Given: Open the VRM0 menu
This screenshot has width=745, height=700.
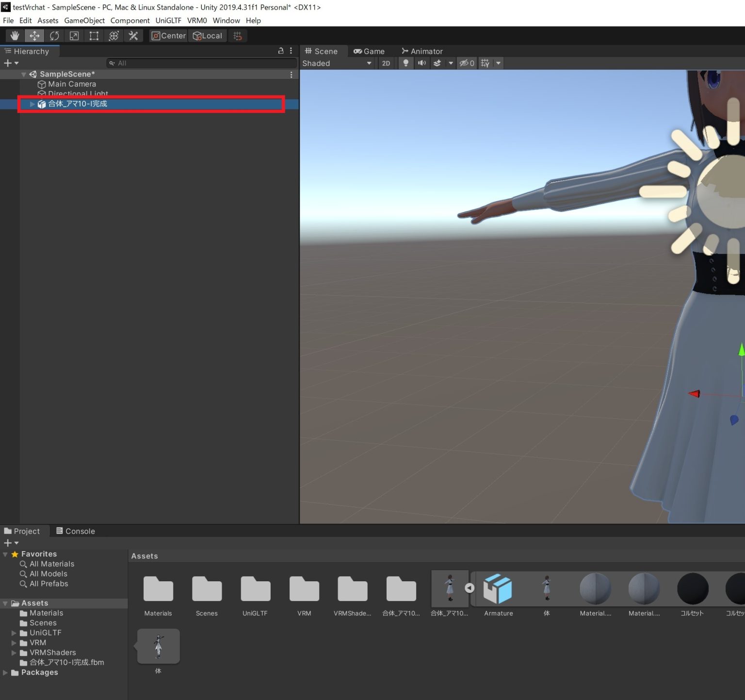Looking at the screenshot, I should (197, 20).
